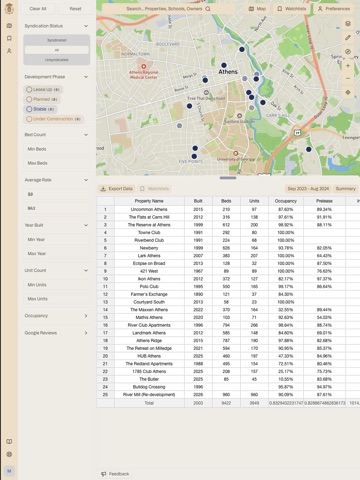
Task: Click the Min Beds input field
Action: 57,149
